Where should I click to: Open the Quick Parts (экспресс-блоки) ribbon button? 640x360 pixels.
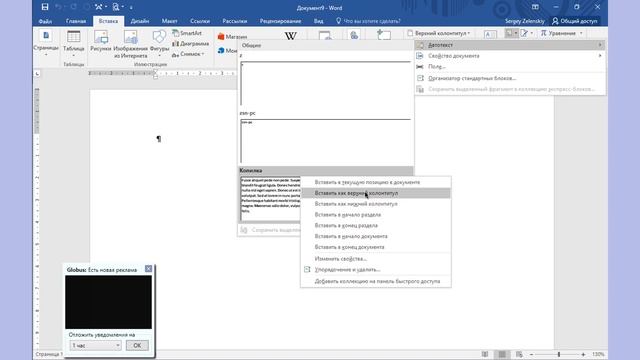511,33
